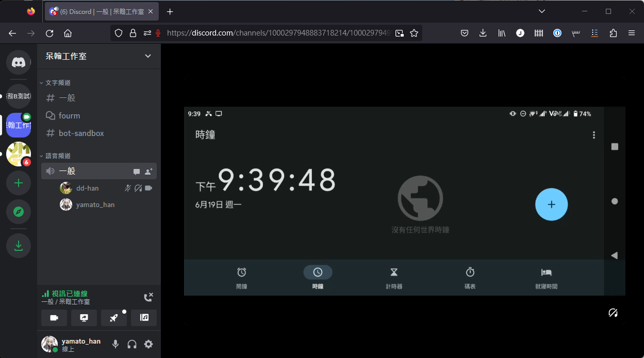Deafen audio with the headphones icon
The height and width of the screenshot is (358, 644).
tap(132, 344)
